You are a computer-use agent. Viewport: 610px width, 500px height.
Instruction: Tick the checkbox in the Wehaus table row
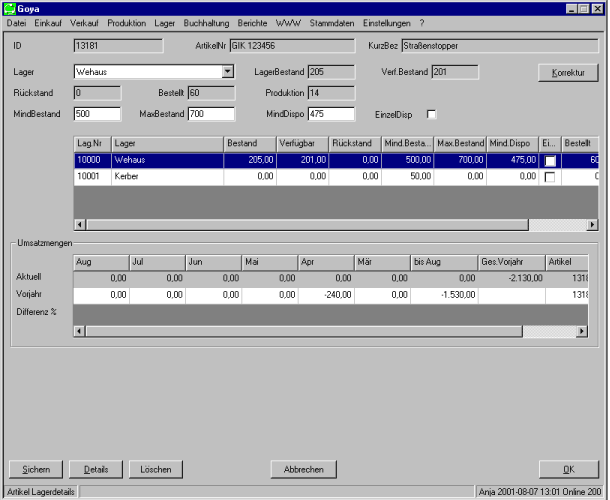(550, 161)
